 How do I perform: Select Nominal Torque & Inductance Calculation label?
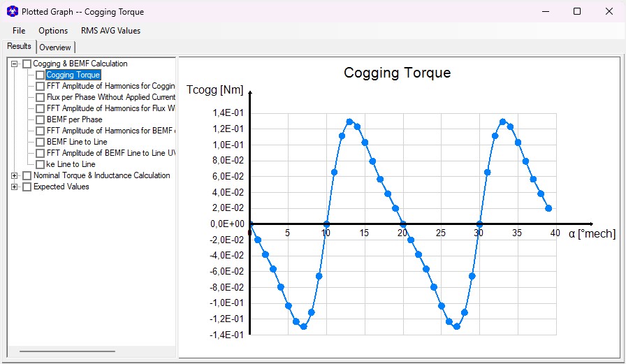102,175
